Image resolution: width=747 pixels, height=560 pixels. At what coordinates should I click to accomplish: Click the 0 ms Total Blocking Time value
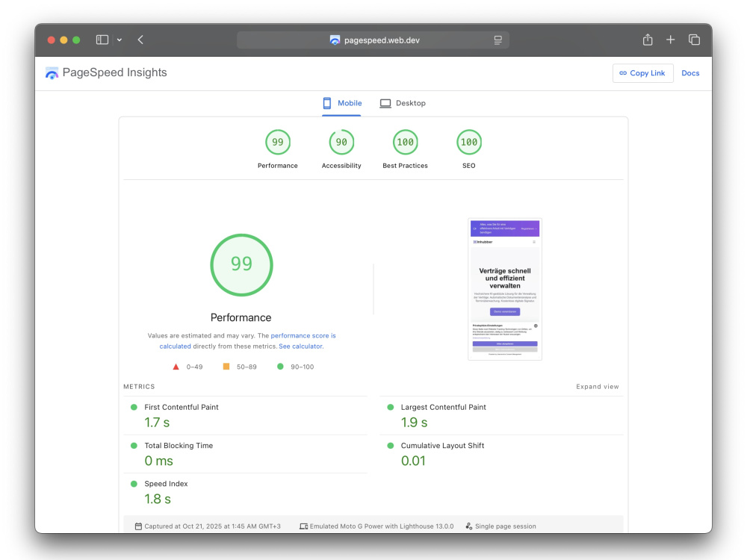point(158,461)
